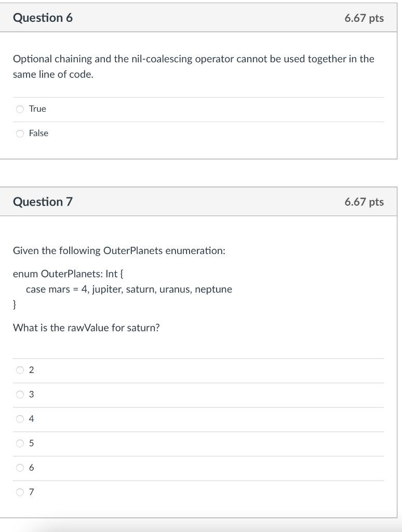This screenshot has width=402, height=532.
Task: Click the answer row containing 3
Action: click(x=197, y=395)
